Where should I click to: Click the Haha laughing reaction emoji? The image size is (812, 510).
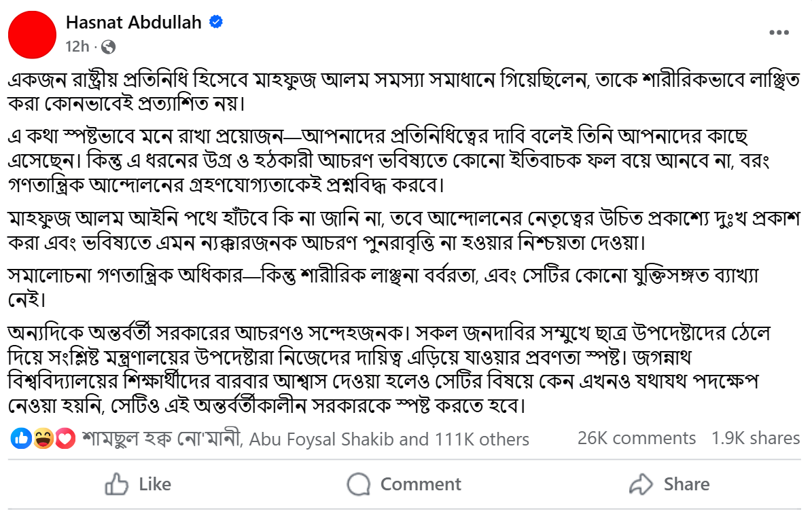(43, 439)
